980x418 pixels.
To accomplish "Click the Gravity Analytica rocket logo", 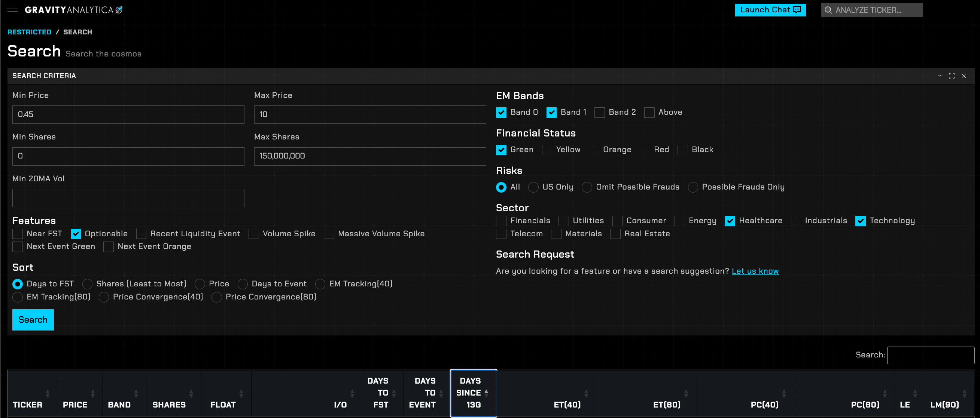I will point(119,10).
